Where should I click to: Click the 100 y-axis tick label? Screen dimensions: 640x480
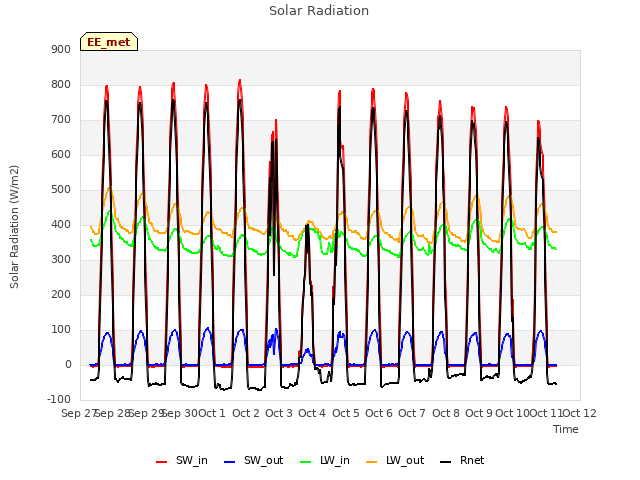(x=61, y=330)
